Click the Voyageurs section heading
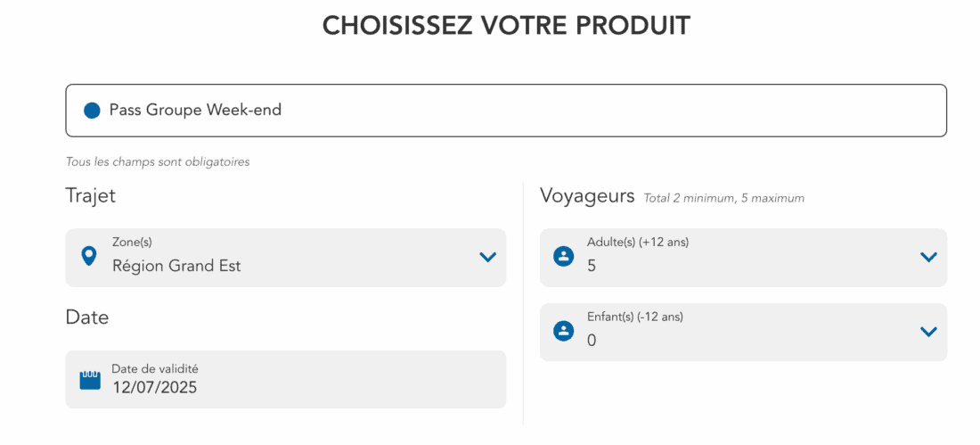 [x=587, y=195]
